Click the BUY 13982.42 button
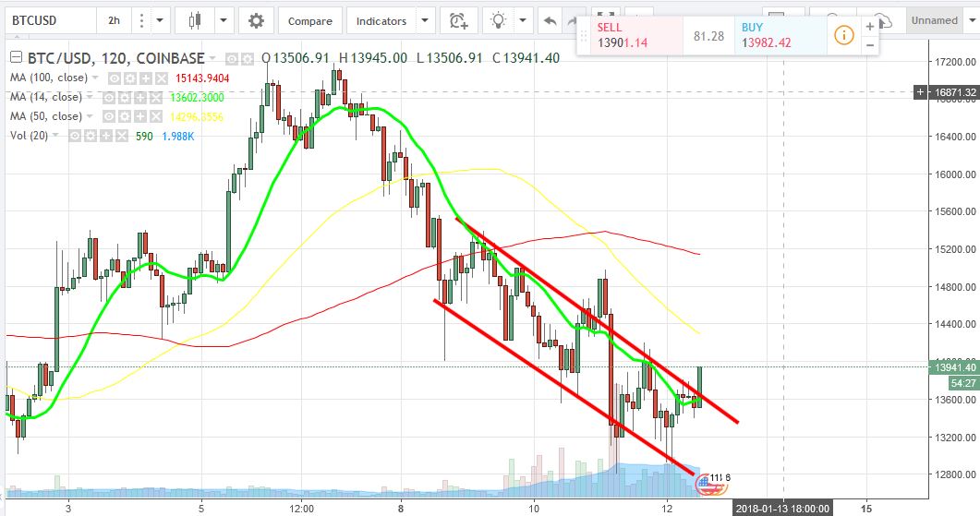980x516 pixels. click(x=780, y=35)
